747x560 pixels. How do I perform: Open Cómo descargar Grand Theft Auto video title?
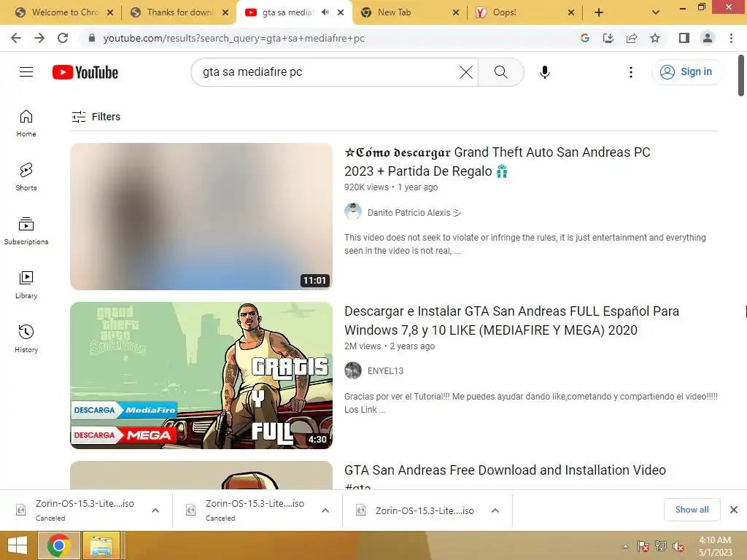pyautogui.click(x=498, y=161)
